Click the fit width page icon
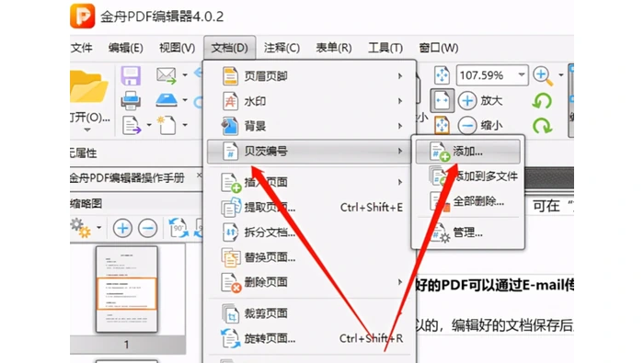This screenshot has width=644, height=363. pyautogui.click(x=442, y=100)
